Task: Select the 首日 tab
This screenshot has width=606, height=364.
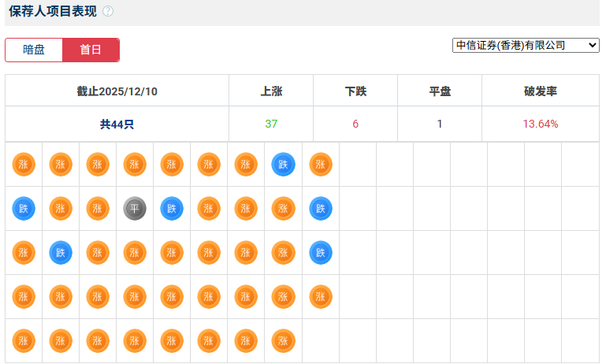Action: click(91, 50)
